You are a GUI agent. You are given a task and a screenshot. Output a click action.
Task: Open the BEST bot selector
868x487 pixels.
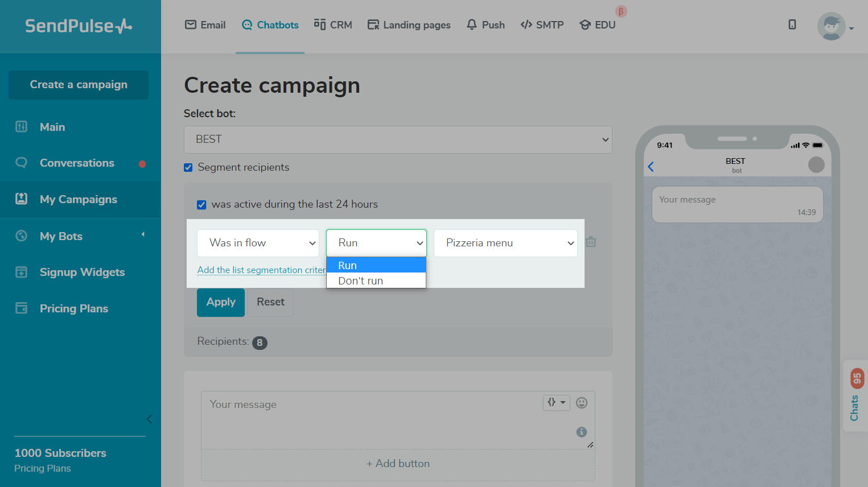(x=397, y=139)
